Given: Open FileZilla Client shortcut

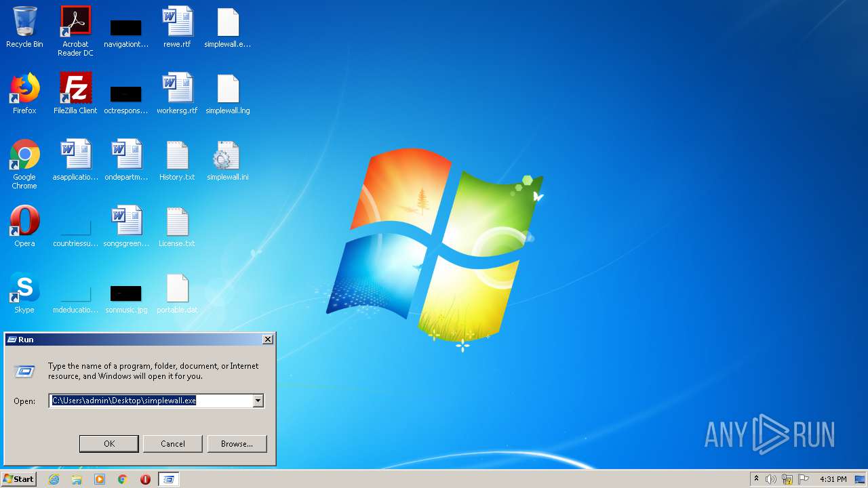Looking at the screenshot, I should coord(75,94).
